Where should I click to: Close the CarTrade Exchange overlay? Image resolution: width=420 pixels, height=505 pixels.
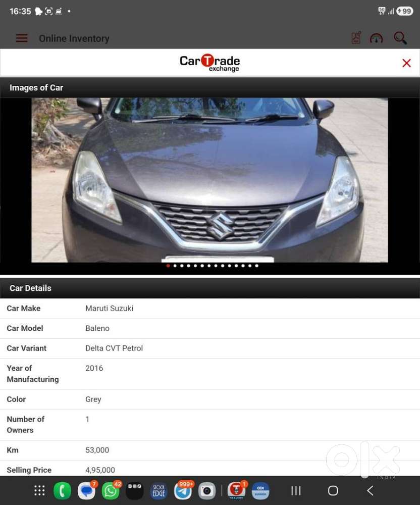[x=406, y=63]
